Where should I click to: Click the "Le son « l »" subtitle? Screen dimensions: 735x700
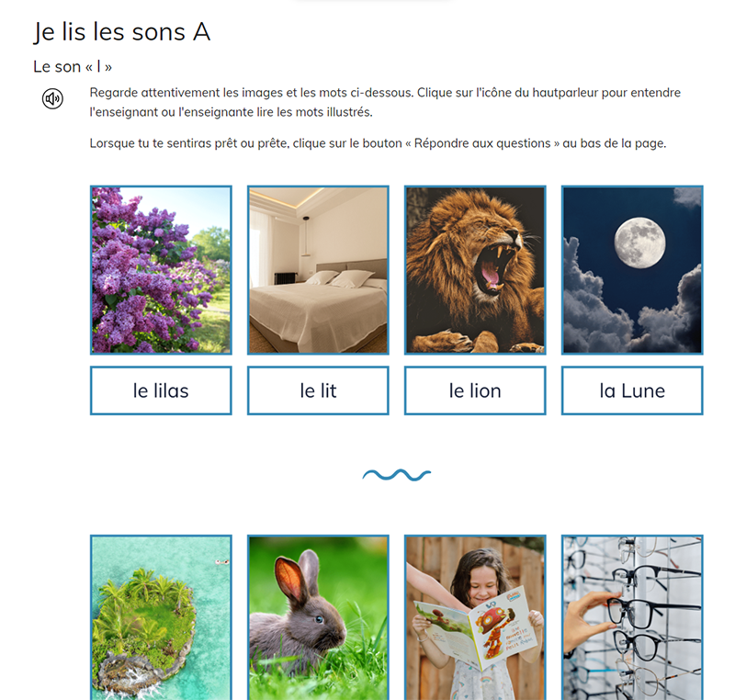pos(73,67)
